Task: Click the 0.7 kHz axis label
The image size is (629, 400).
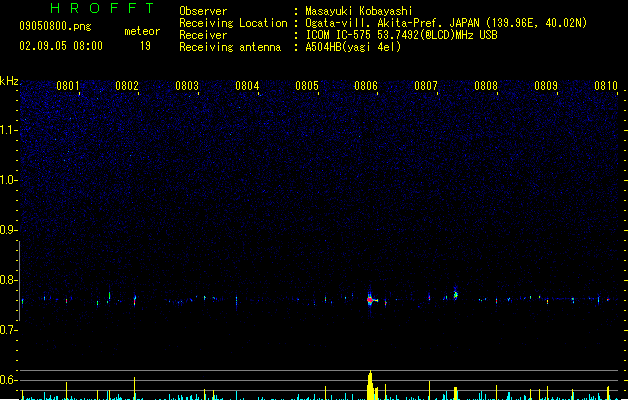Action: pos(8,330)
